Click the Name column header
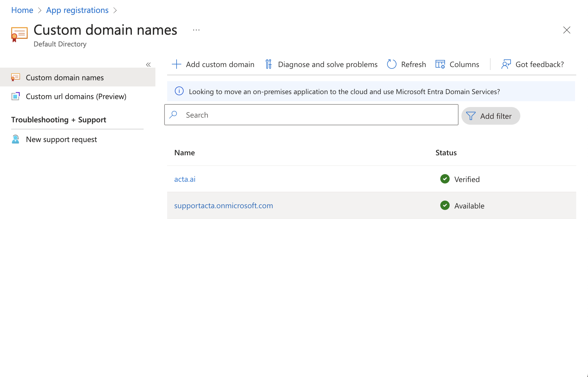This screenshot has width=588, height=377. [x=185, y=153]
